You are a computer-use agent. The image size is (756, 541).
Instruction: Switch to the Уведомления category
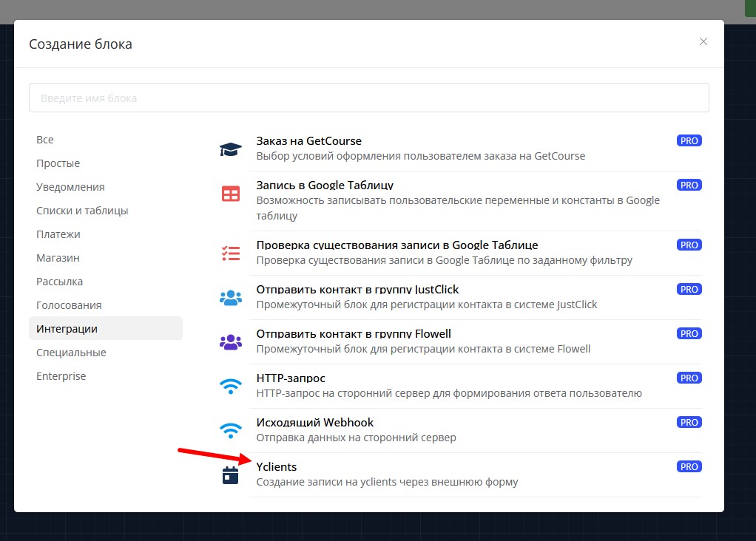70,187
